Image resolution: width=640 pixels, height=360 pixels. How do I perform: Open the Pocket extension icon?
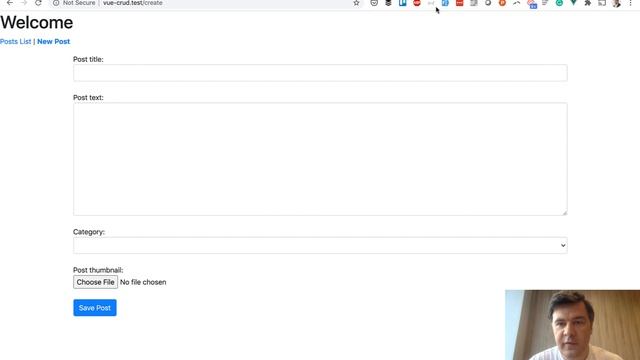click(x=374, y=3)
